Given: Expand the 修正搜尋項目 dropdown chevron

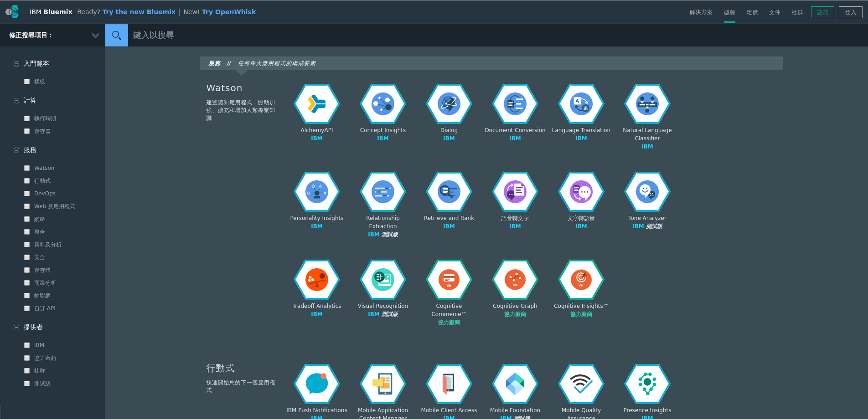Looking at the screenshot, I should click(95, 36).
